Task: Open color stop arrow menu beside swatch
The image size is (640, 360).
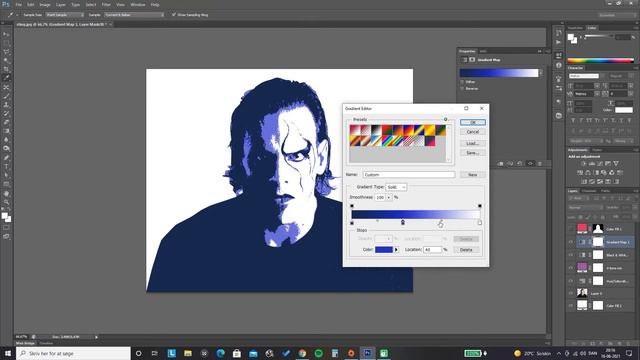Action: click(396, 249)
